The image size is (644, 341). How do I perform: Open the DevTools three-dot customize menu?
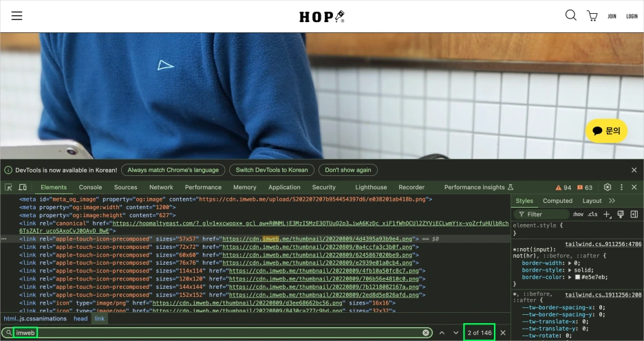tap(621, 187)
